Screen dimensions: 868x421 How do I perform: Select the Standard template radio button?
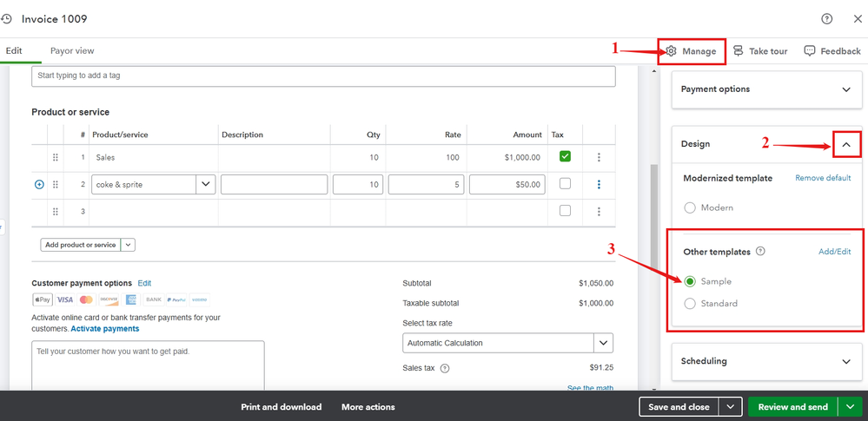click(x=690, y=304)
